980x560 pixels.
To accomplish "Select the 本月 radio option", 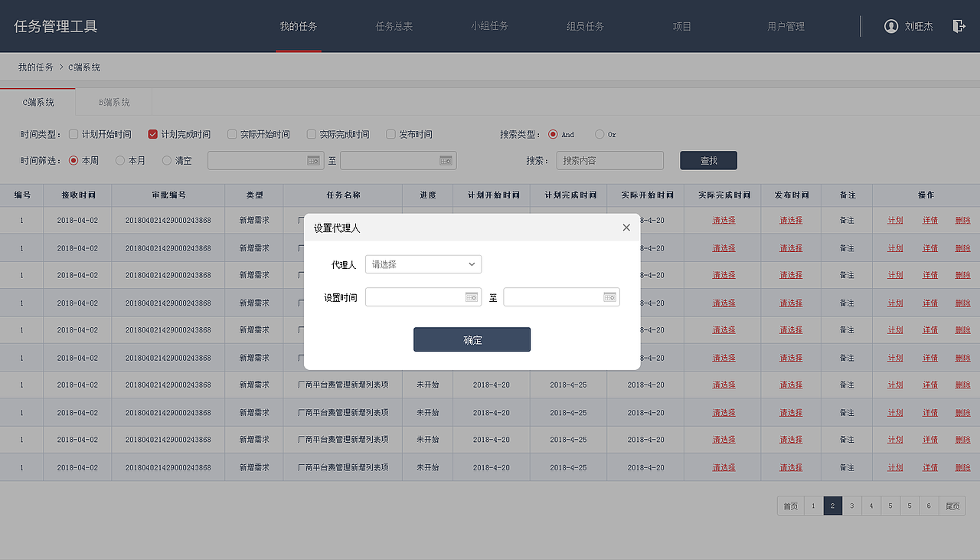I will coord(120,160).
